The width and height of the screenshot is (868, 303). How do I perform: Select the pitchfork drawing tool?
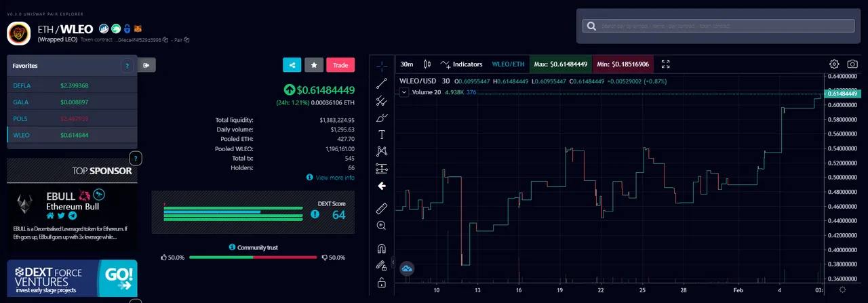coord(381,100)
